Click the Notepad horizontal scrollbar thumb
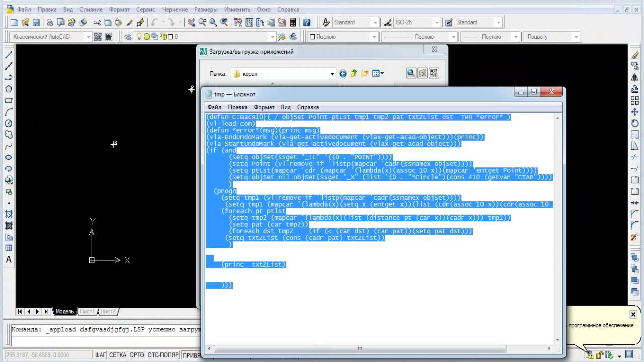The width and height of the screenshot is (644, 362). coord(359,348)
